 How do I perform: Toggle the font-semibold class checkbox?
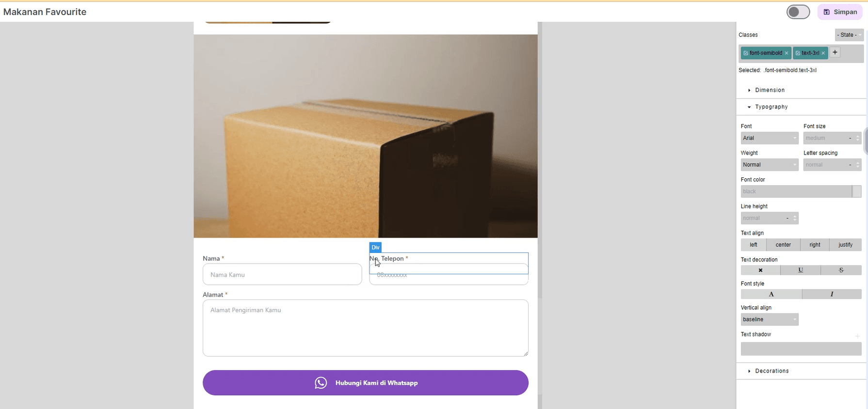[745, 53]
